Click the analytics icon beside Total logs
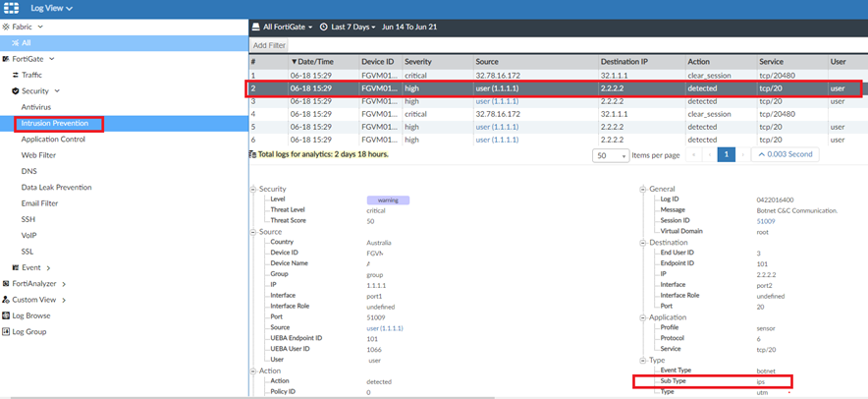Screen dimensions: 868x399 pyautogui.click(x=253, y=154)
